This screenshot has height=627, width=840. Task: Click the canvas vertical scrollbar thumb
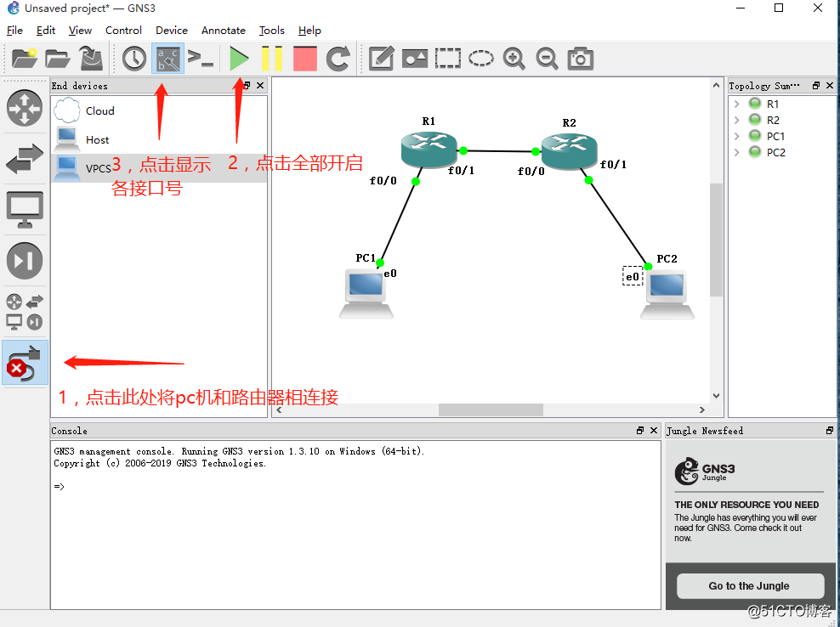tap(716, 240)
